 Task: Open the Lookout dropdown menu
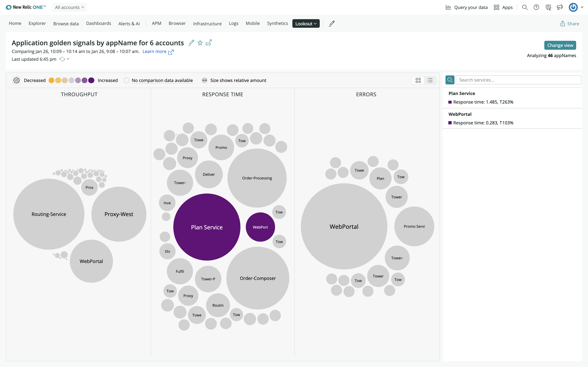306,23
